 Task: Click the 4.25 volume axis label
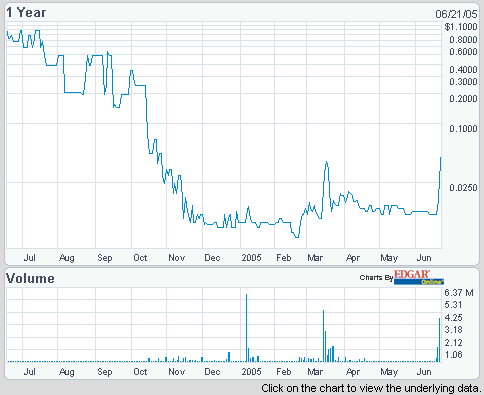(x=453, y=317)
